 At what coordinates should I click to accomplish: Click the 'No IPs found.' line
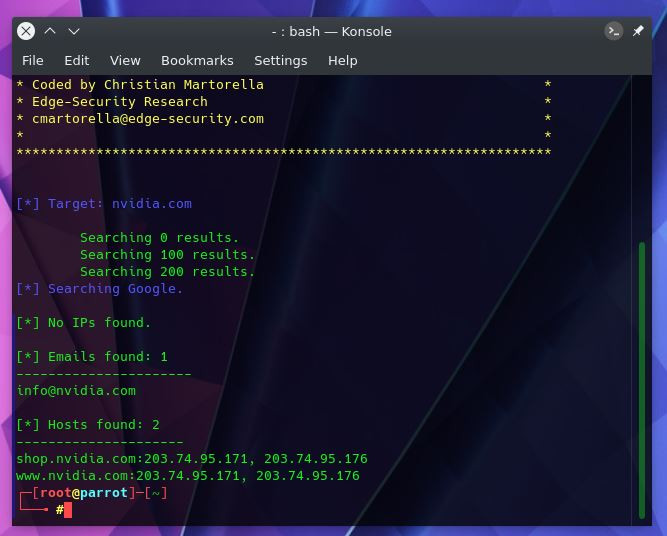coord(84,323)
